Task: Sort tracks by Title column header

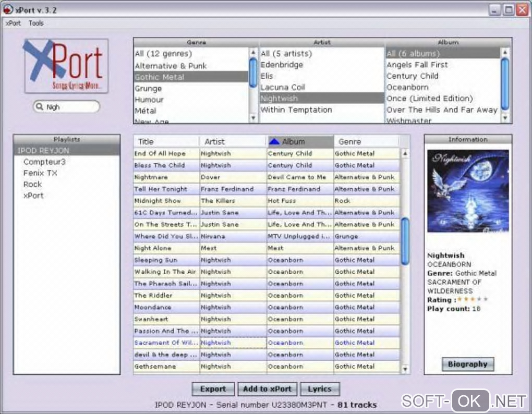Action: 166,141
